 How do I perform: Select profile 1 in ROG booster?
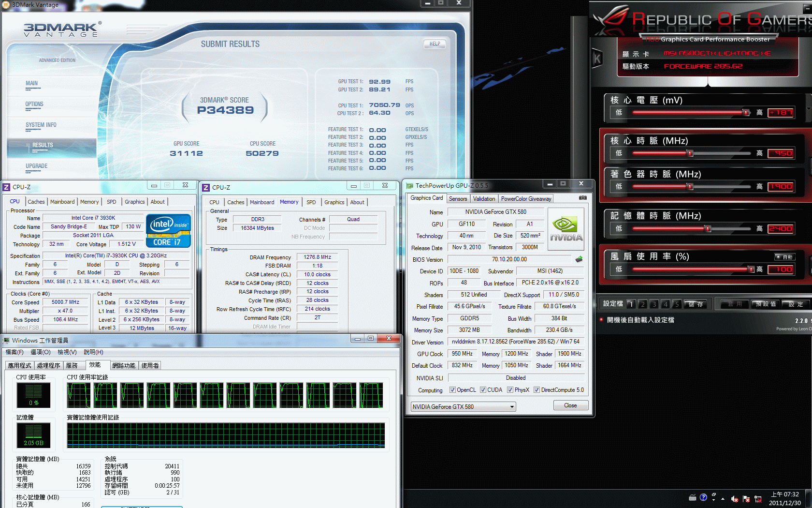coord(631,304)
